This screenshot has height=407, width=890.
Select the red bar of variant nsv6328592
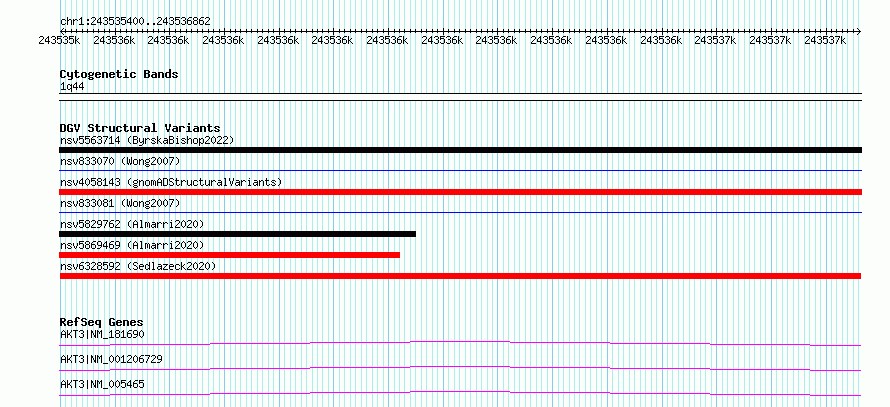(460, 276)
